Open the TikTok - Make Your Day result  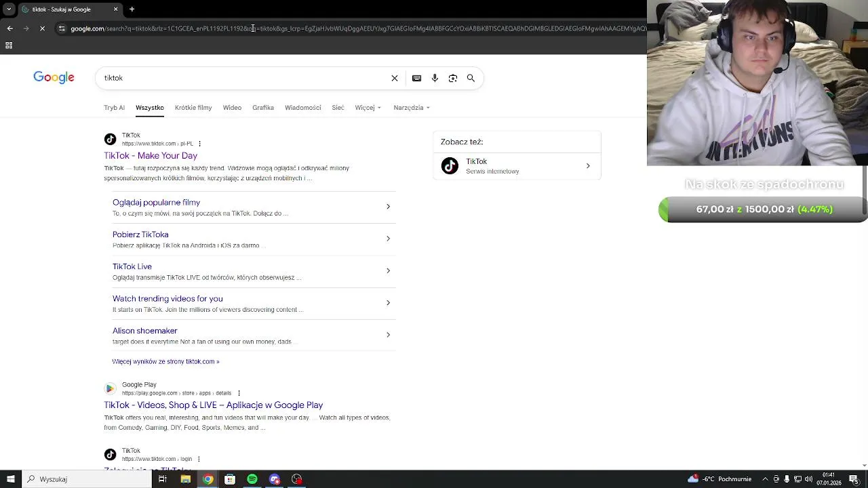(x=151, y=156)
